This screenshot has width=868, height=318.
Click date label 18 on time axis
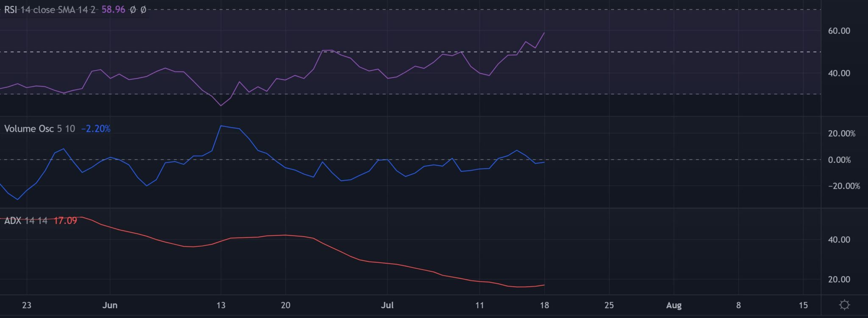coord(544,305)
